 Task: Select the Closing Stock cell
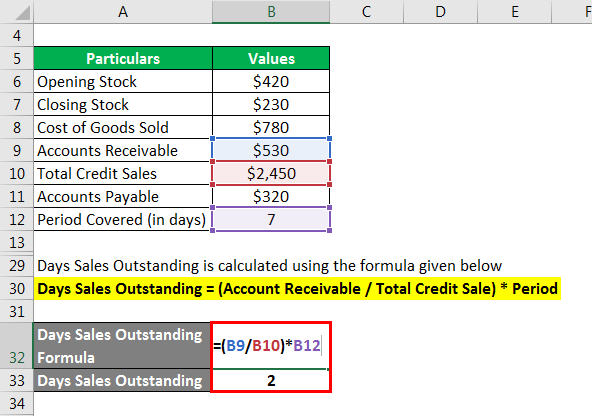[x=123, y=105]
